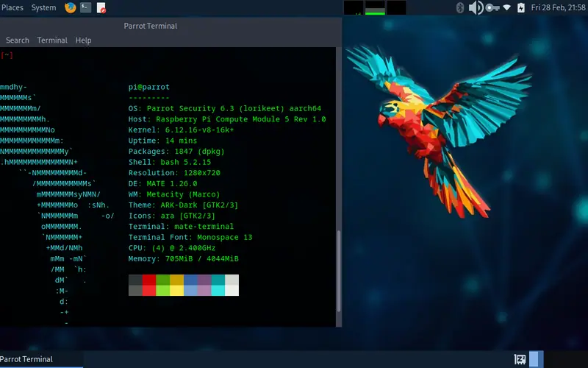Click the dark green color block
Image resolution: width=588 pixels, height=368 pixels.
(162, 280)
